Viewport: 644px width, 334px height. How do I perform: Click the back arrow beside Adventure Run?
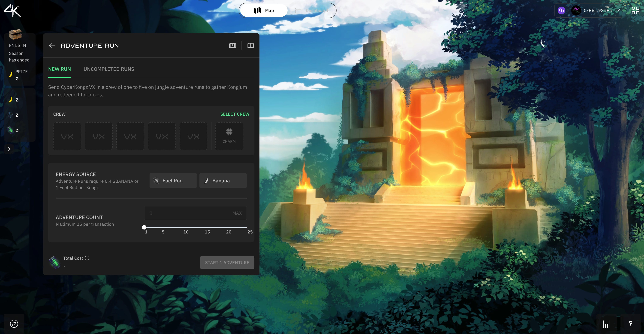click(x=52, y=45)
